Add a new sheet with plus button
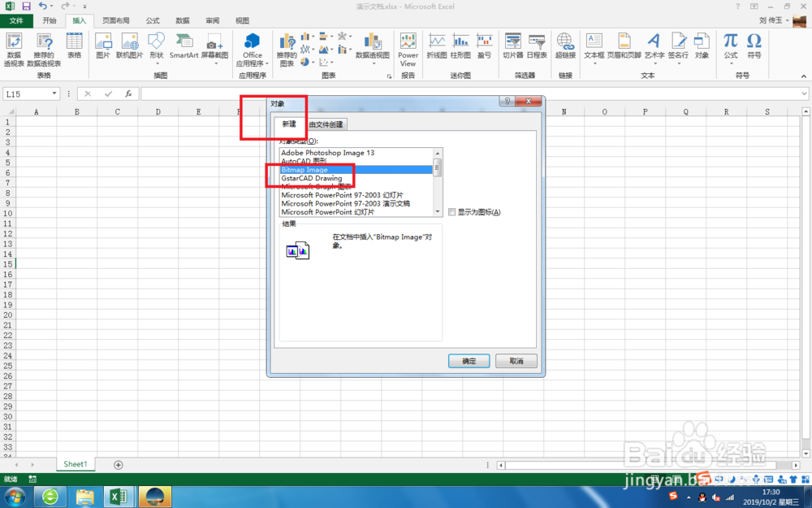 118,465
